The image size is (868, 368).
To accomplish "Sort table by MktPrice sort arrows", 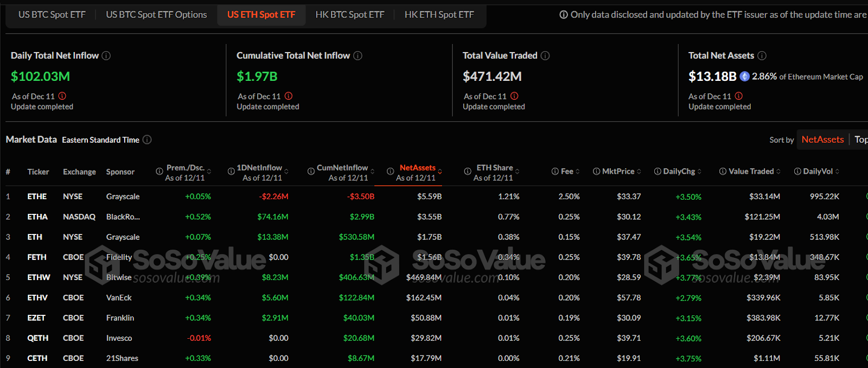I will (639, 172).
